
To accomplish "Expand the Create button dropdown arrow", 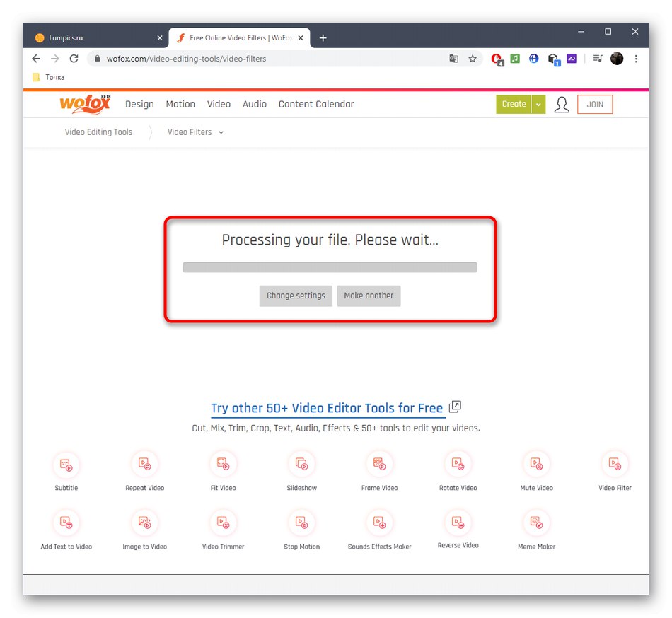I will (x=538, y=105).
